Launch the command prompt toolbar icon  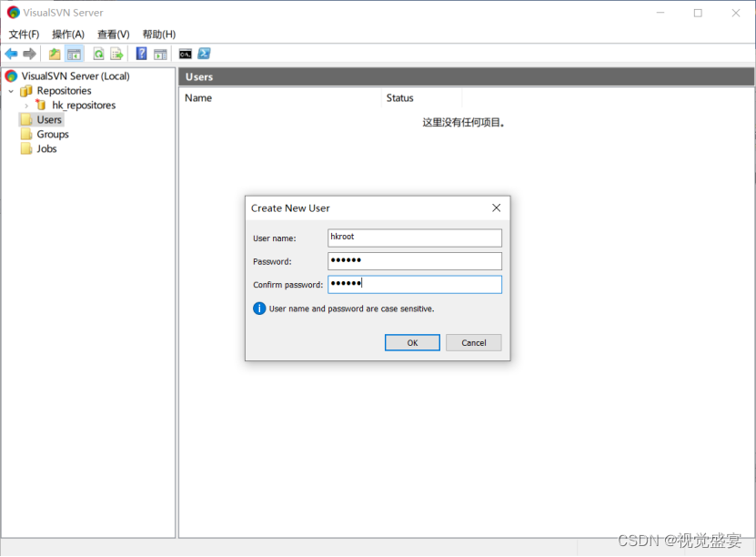(x=186, y=54)
